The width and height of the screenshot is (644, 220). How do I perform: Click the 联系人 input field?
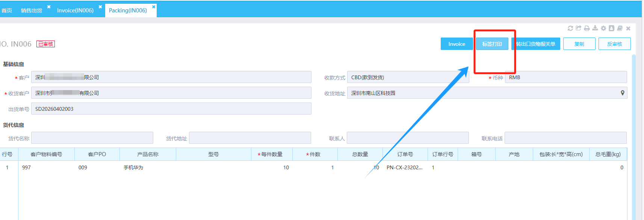(x=408, y=138)
